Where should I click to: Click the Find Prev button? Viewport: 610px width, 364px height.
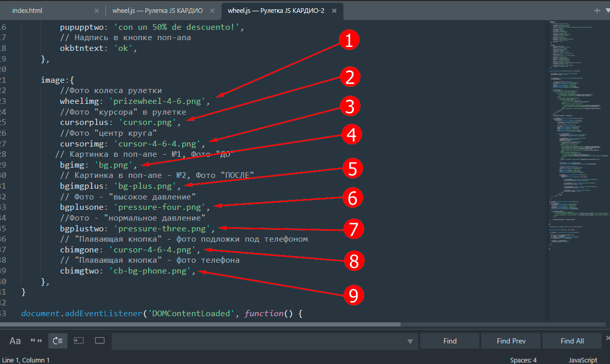[511, 341]
